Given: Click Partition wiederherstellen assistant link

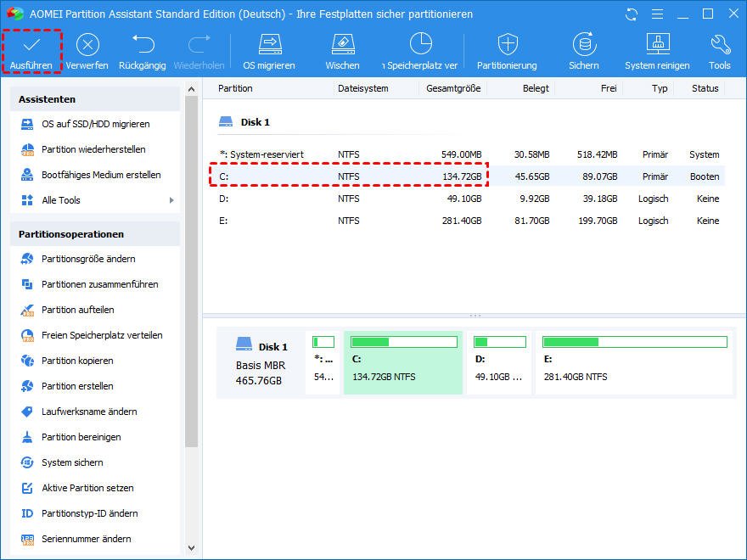Looking at the screenshot, I should click(93, 149).
